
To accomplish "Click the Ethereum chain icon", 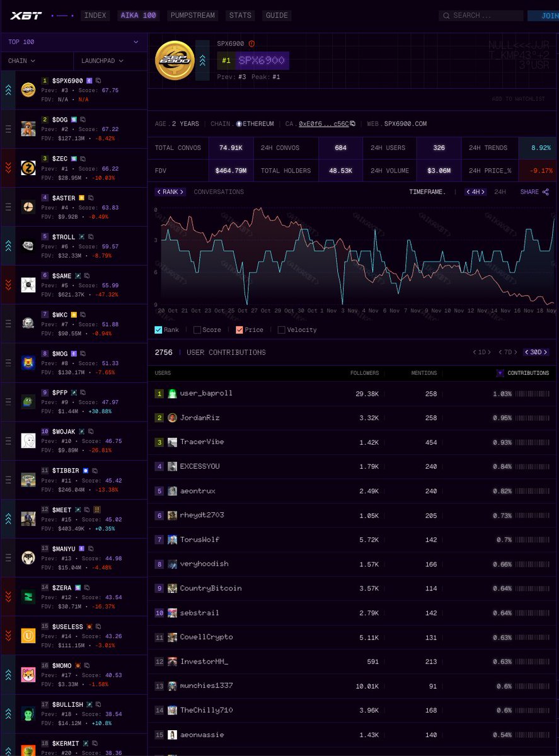I will pyautogui.click(x=238, y=124).
